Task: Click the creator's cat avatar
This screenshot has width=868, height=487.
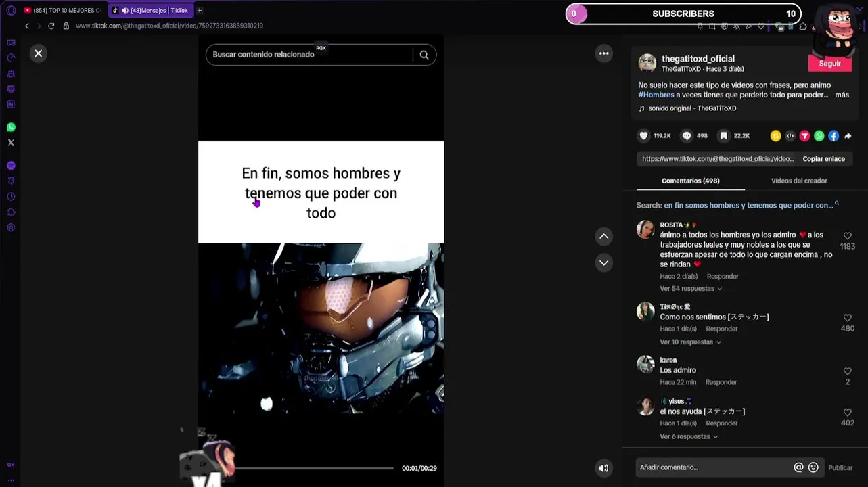Action: click(x=647, y=63)
